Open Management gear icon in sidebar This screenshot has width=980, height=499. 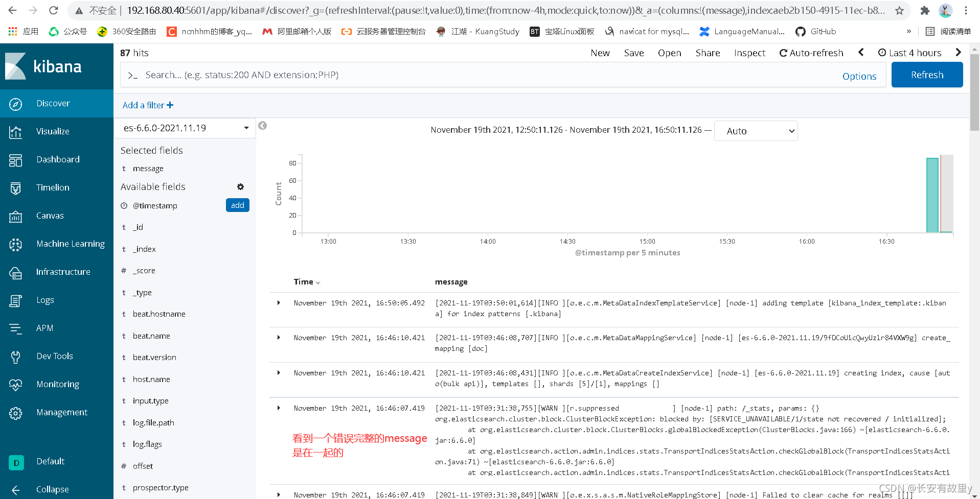click(x=16, y=413)
